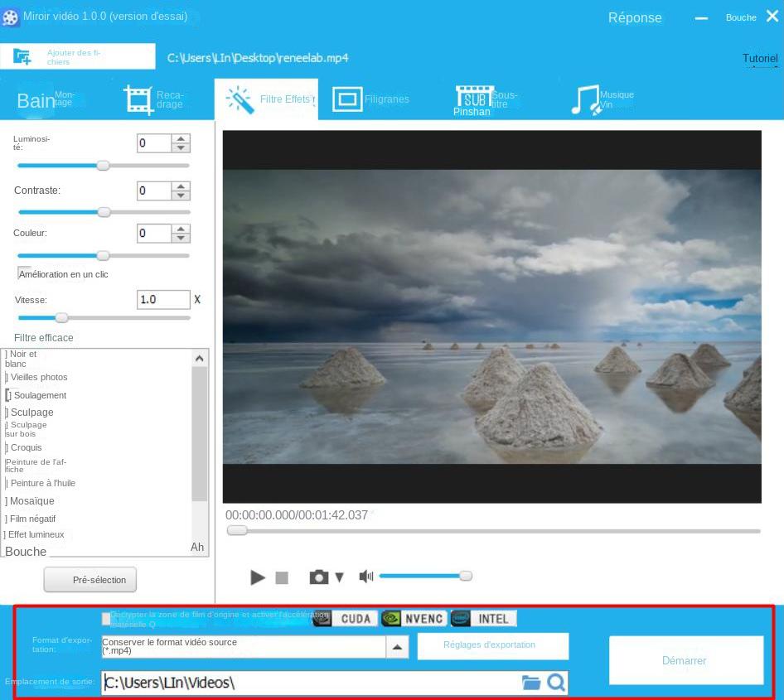
Task: Increase Luminosité with the up stepper
Action: 181,138
